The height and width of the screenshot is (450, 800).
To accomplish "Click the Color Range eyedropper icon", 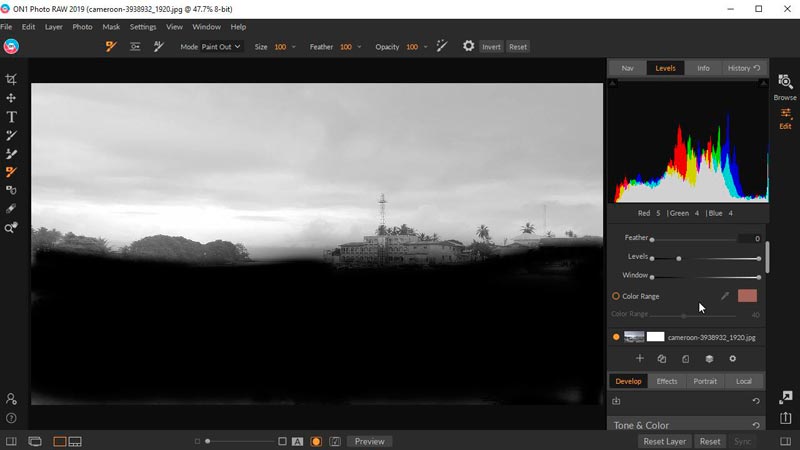I will [726, 296].
